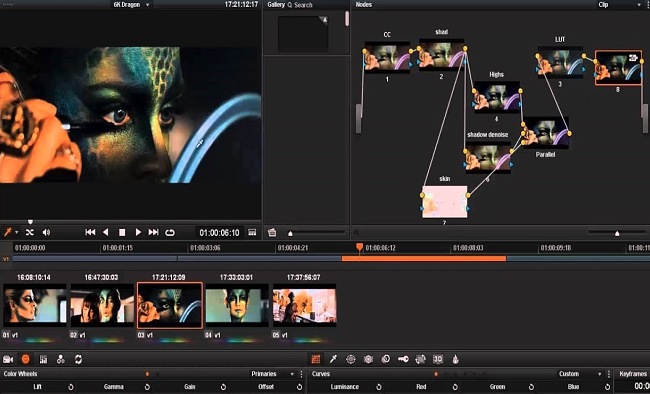The image size is (650, 394).
Task: Toggle loop playback
Action: tap(170, 232)
